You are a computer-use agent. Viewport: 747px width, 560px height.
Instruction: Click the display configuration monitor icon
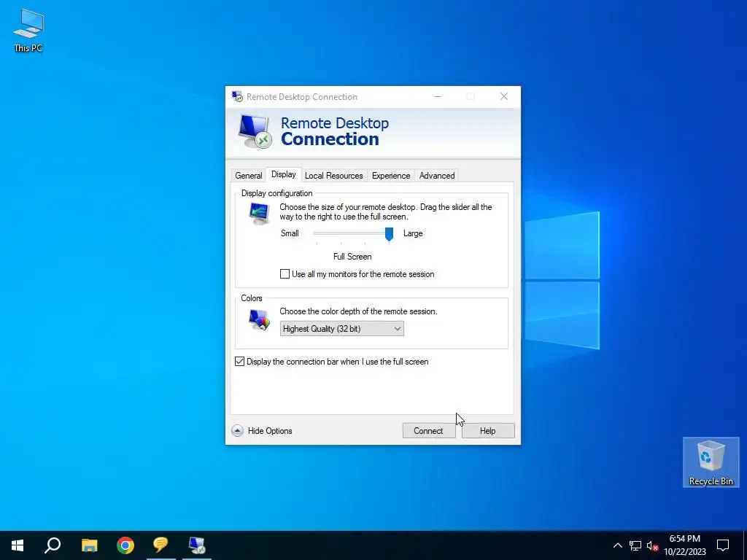tap(259, 214)
